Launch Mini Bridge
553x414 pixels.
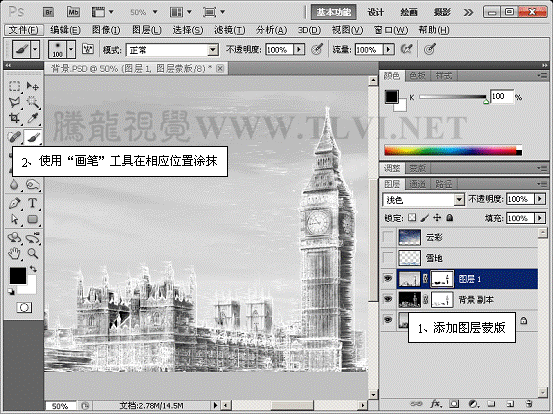click(73, 12)
